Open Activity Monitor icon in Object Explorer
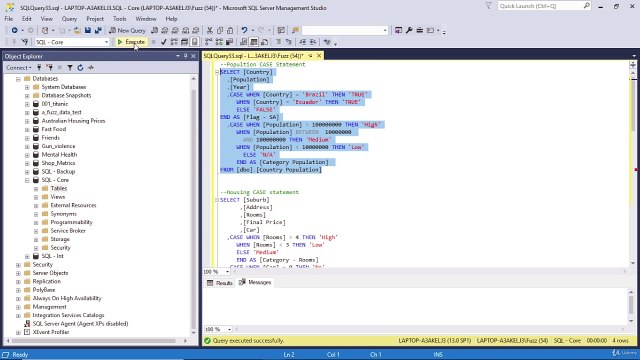 pos(91,68)
